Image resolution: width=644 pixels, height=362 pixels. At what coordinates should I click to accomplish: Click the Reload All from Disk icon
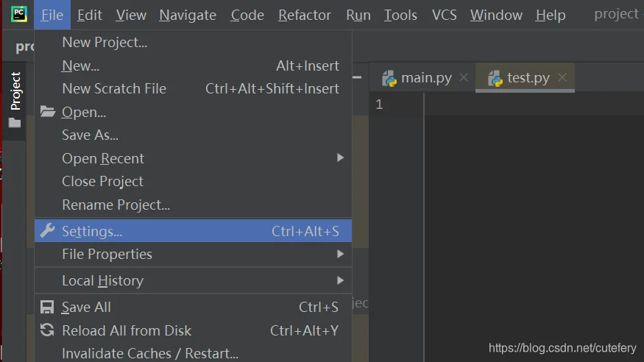(x=47, y=330)
